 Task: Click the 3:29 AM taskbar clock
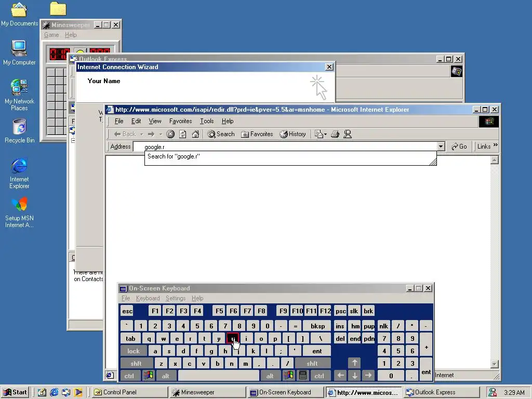(x=514, y=393)
